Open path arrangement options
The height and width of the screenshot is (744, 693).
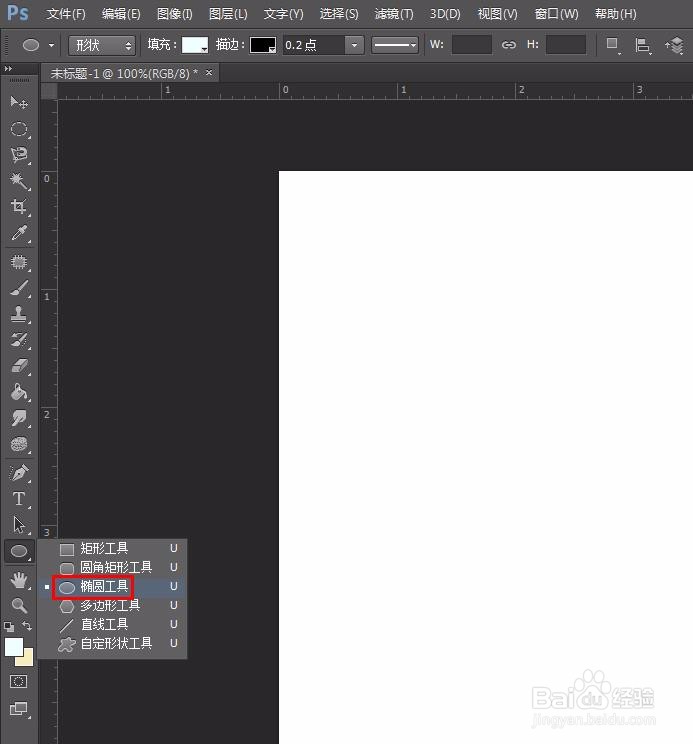pos(675,46)
